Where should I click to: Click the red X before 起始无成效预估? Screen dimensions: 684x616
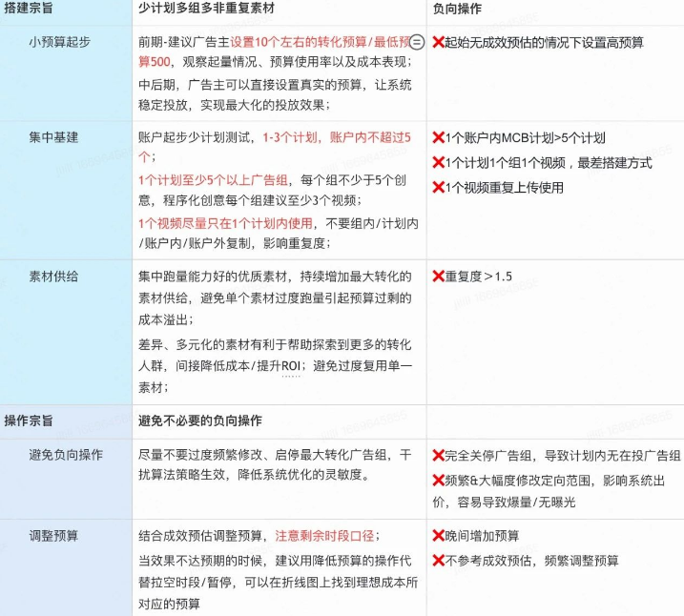(438, 43)
